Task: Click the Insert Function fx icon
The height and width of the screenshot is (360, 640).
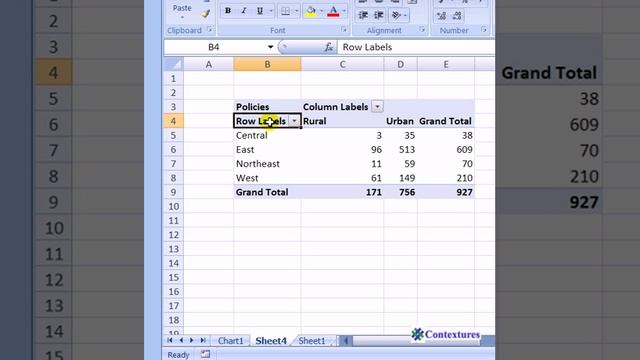Action: point(329,47)
